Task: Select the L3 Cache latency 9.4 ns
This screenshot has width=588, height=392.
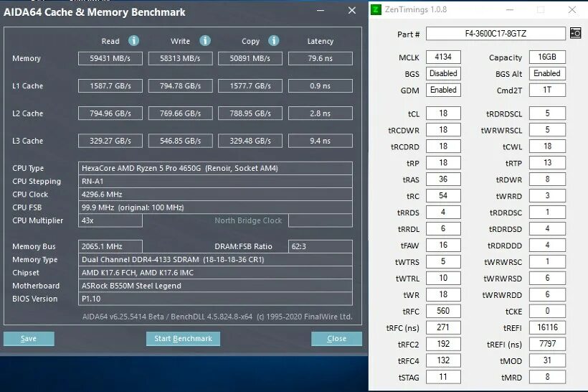Action: click(x=321, y=141)
